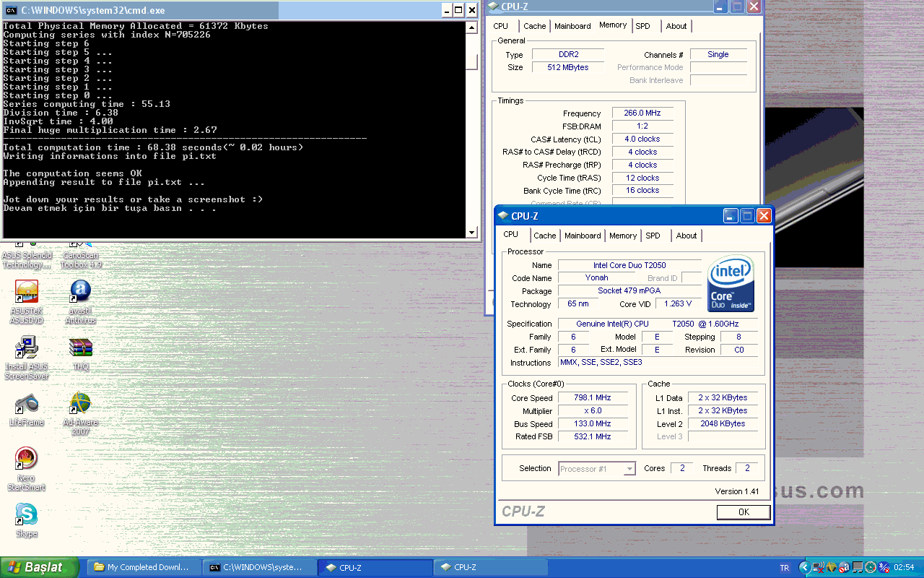Activate the first CPU-Z taskbar button

coord(375,567)
